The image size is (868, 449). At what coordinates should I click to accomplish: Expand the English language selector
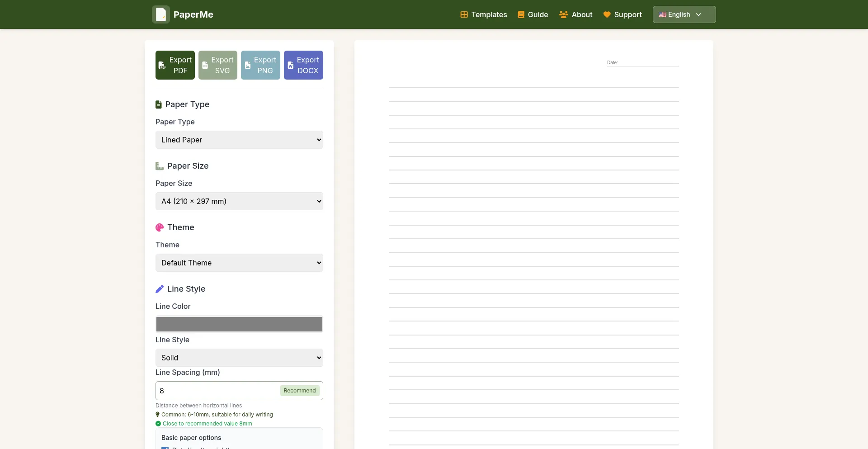684,14
